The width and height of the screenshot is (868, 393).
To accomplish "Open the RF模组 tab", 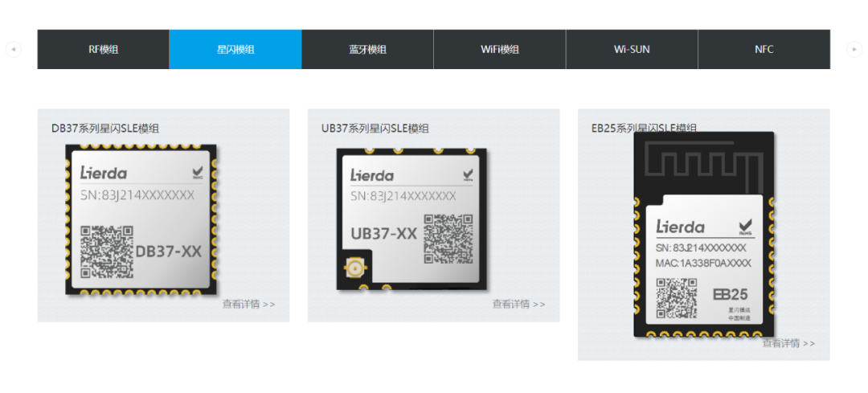I will coord(104,49).
